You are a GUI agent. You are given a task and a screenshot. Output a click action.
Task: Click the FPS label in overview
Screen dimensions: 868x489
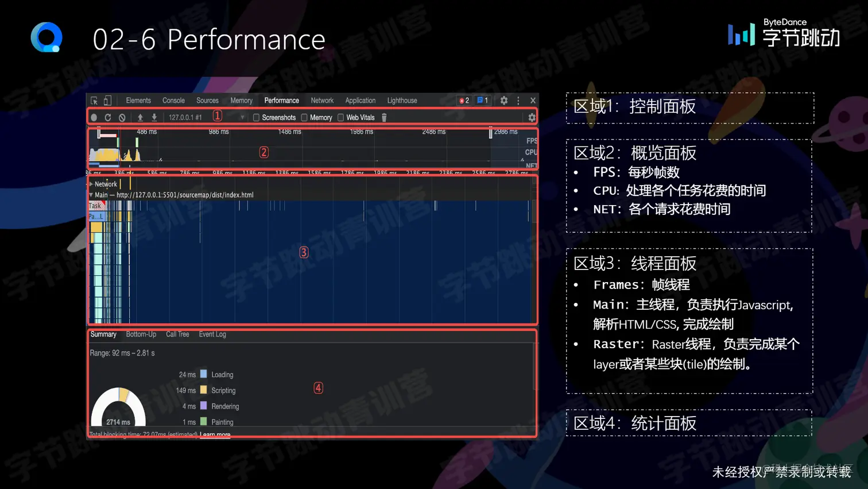[x=532, y=141]
